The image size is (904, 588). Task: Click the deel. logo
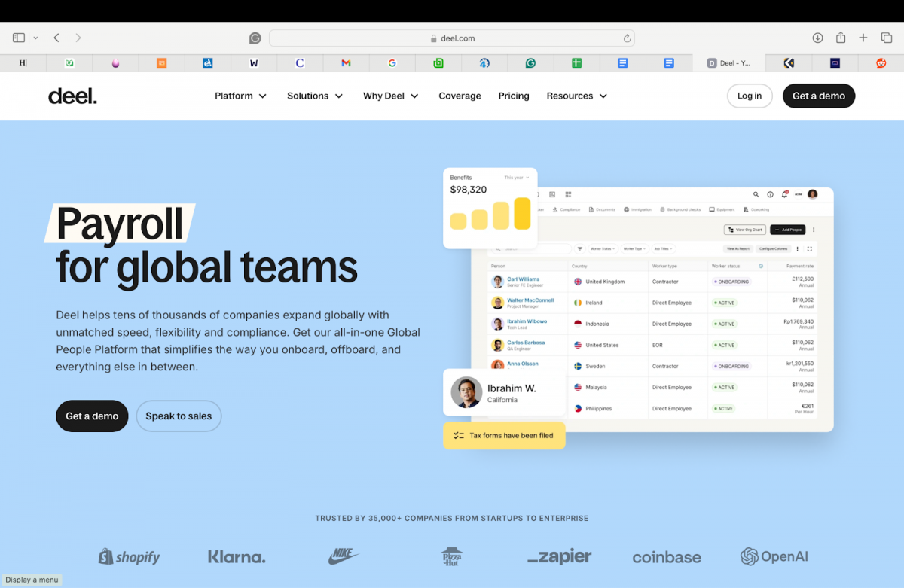(x=72, y=96)
